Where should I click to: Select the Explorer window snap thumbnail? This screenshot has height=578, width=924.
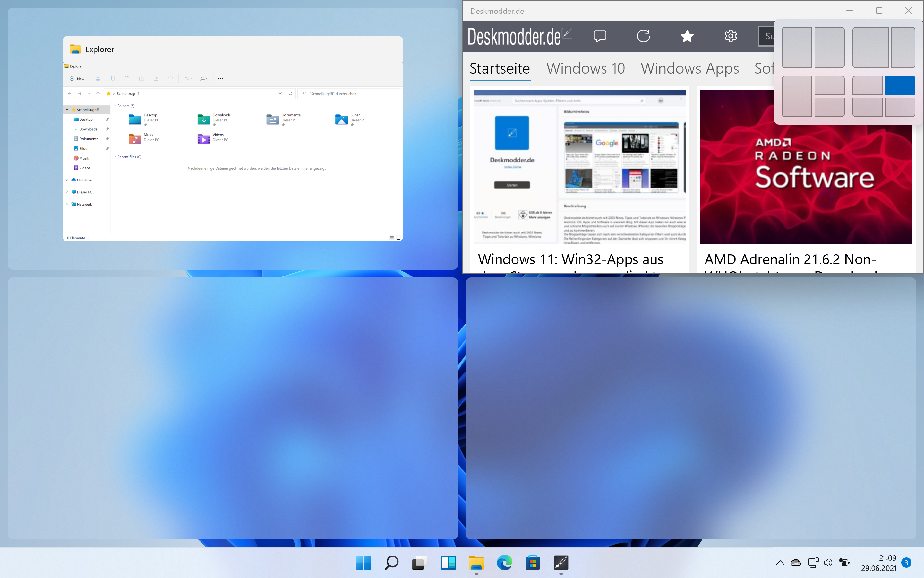[233, 138]
